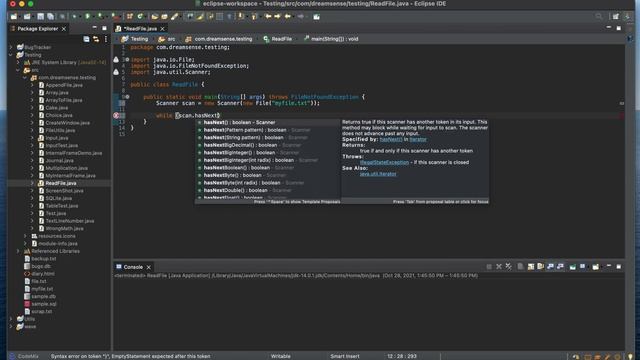Image resolution: width=640 pixels, height=360 pixels.
Task: Start debugging with the Debug icon
Action: tap(75, 16)
